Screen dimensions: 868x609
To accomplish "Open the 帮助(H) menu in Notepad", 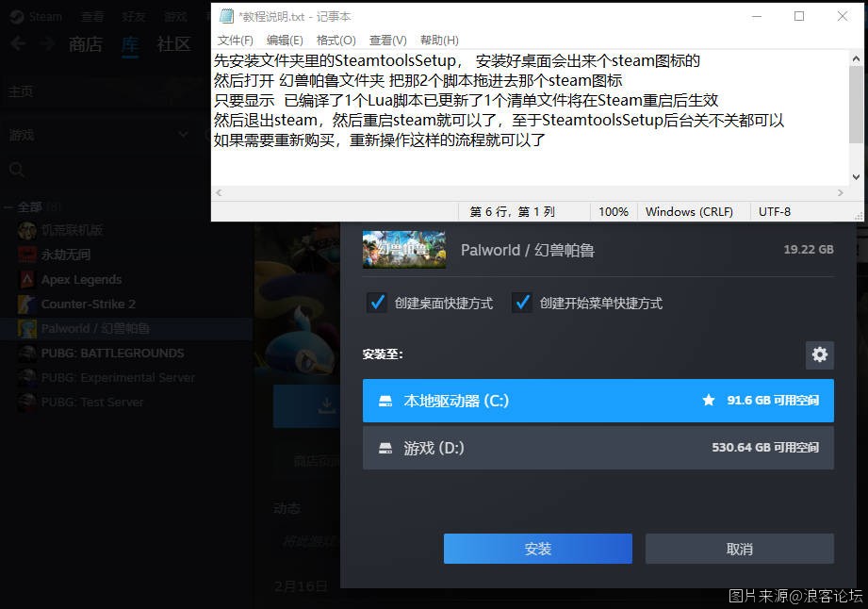I will (x=439, y=41).
